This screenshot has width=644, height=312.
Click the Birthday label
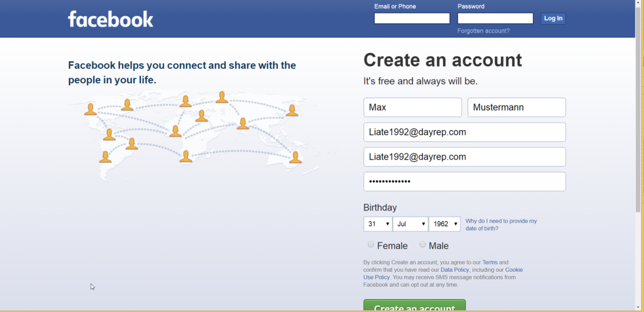(380, 208)
